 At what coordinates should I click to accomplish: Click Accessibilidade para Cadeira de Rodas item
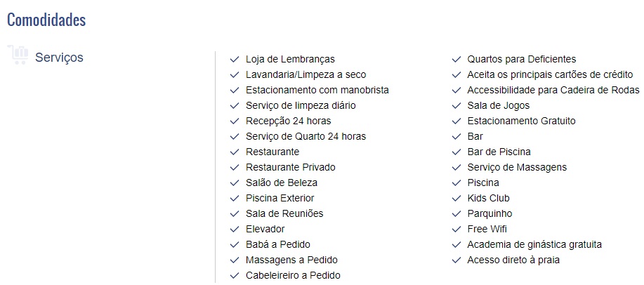coord(553,90)
